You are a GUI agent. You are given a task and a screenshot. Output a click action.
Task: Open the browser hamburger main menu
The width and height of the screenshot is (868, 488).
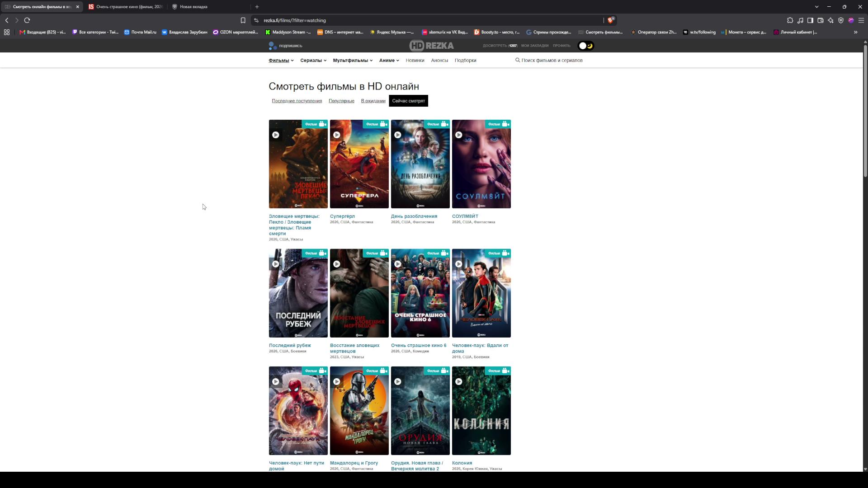(x=861, y=20)
